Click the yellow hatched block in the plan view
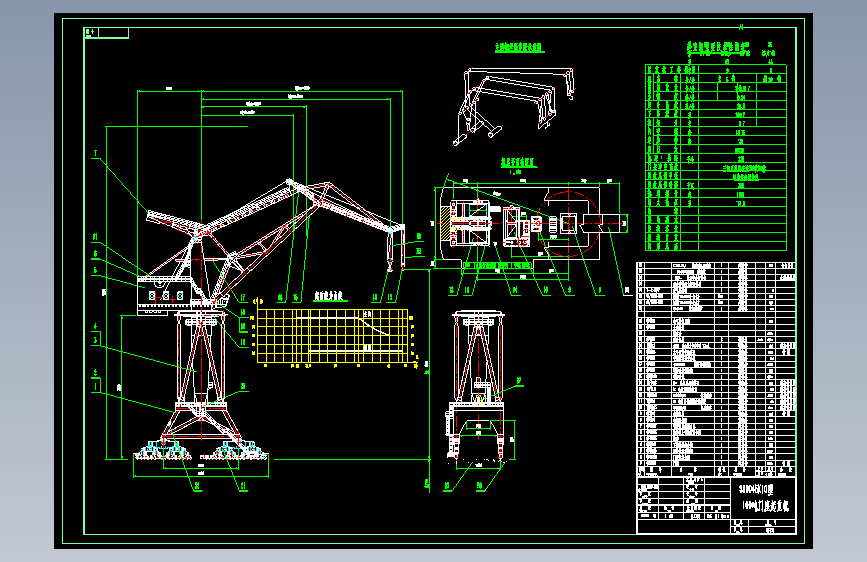Screen dimensions: 867x562 445,223
